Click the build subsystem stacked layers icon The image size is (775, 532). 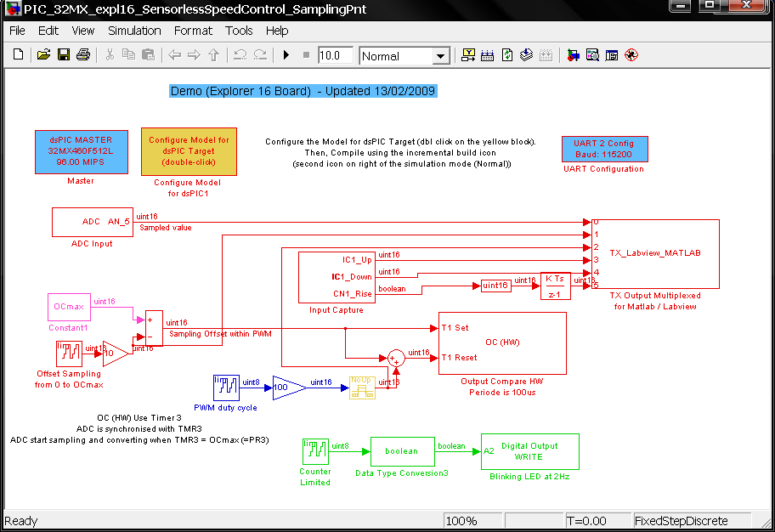[x=526, y=55]
